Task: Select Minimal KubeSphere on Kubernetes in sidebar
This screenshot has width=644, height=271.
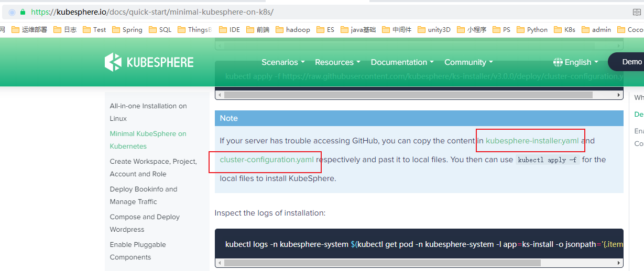Action: [x=148, y=140]
